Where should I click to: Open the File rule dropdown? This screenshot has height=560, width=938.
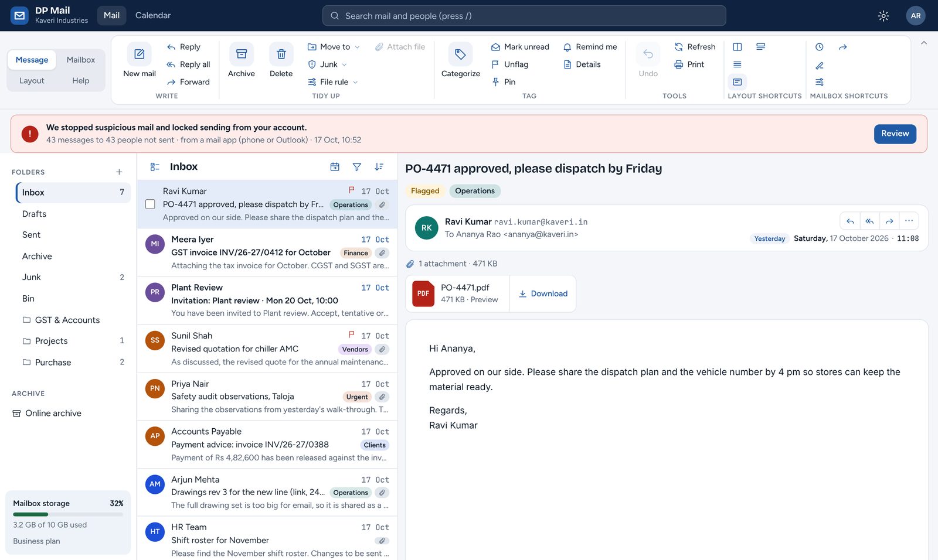point(333,82)
